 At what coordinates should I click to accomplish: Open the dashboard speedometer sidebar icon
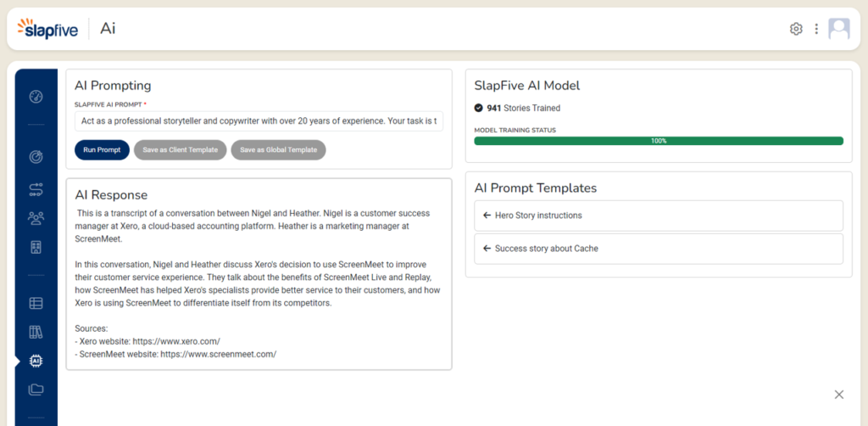click(x=36, y=96)
